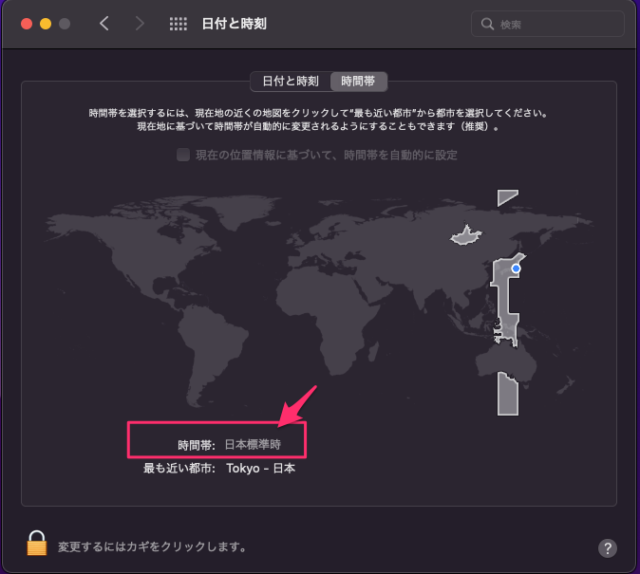640x574 pixels.
Task: Select the 時間帯 tab
Action: [x=358, y=81]
